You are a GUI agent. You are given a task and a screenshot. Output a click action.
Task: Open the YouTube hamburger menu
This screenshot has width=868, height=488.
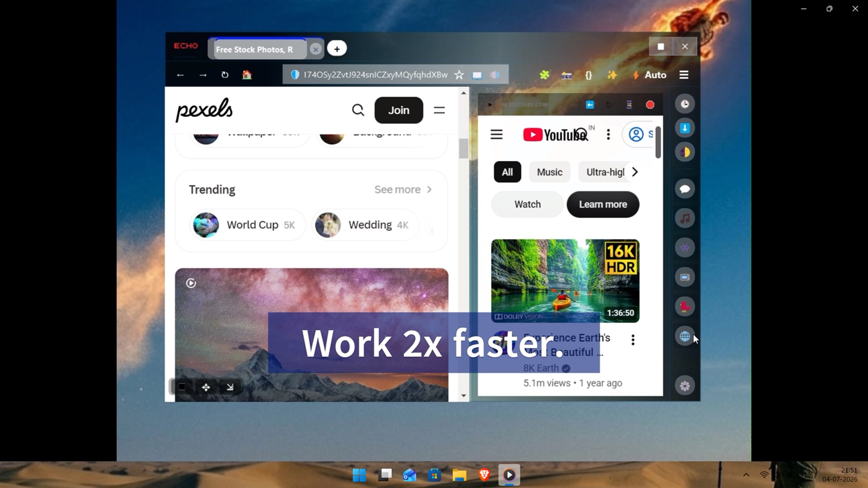point(496,135)
